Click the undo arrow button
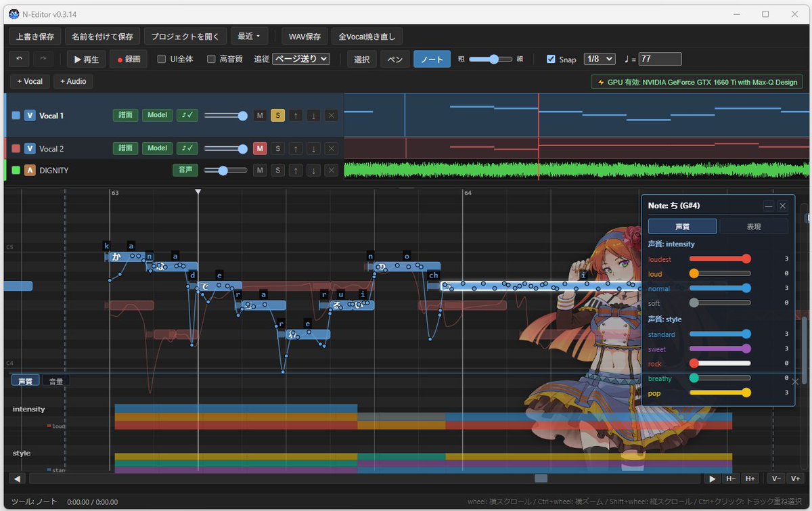This screenshot has height=511, width=812. 19,59
